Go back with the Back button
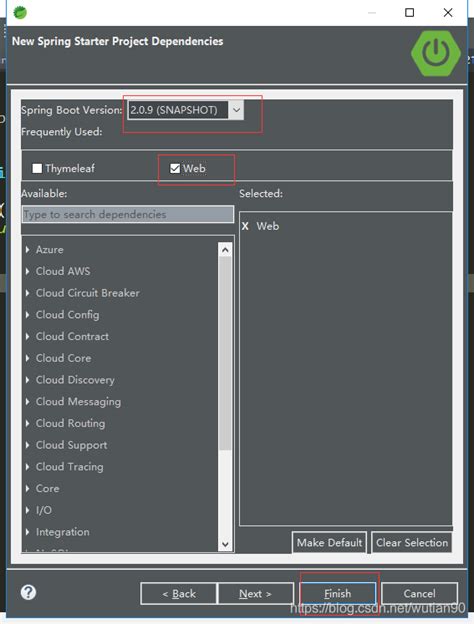 pyautogui.click(x=179, y=594)
